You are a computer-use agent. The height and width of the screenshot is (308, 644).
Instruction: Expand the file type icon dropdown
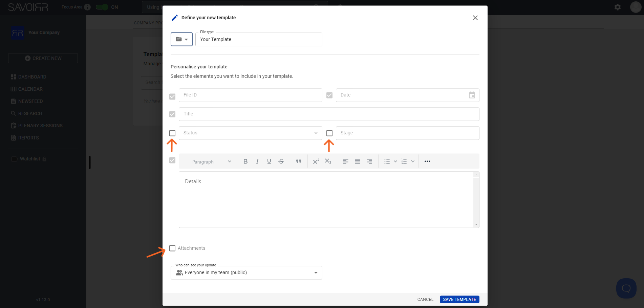click(x=182, y=39)
